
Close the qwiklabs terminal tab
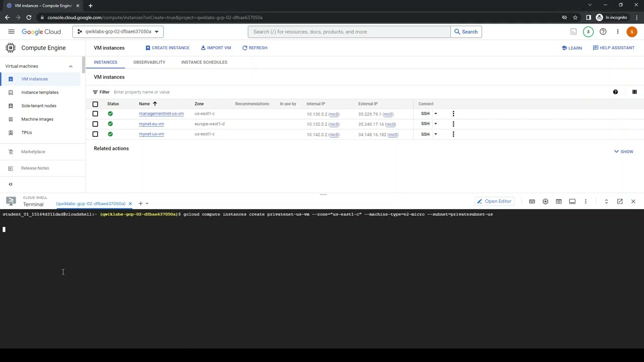tap(130, 204)
